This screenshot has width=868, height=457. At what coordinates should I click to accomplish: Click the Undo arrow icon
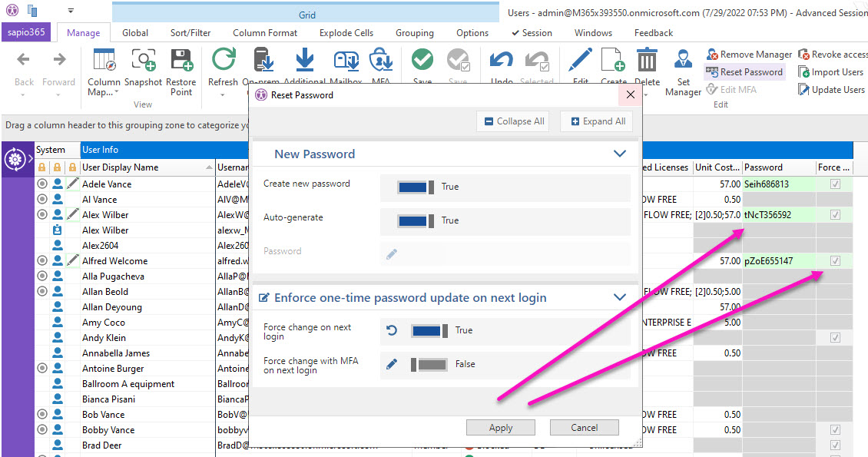pos(502,61)
